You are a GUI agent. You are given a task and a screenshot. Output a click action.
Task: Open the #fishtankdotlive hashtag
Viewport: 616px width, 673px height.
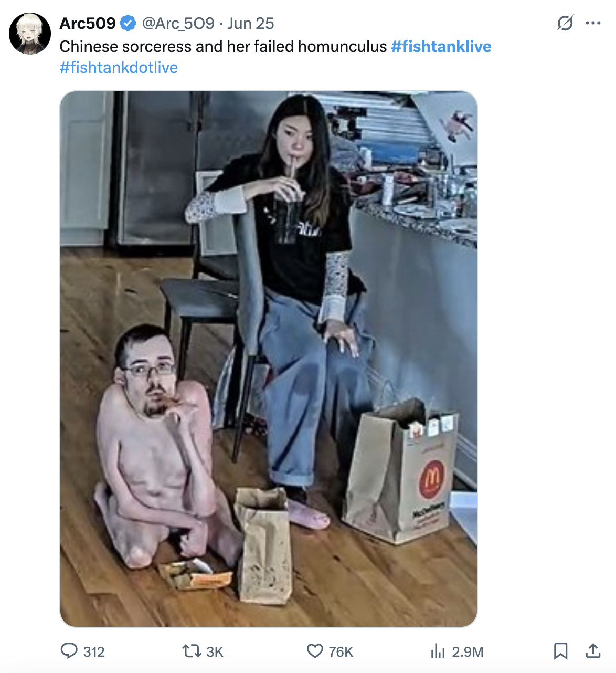(x=119, y=67)
